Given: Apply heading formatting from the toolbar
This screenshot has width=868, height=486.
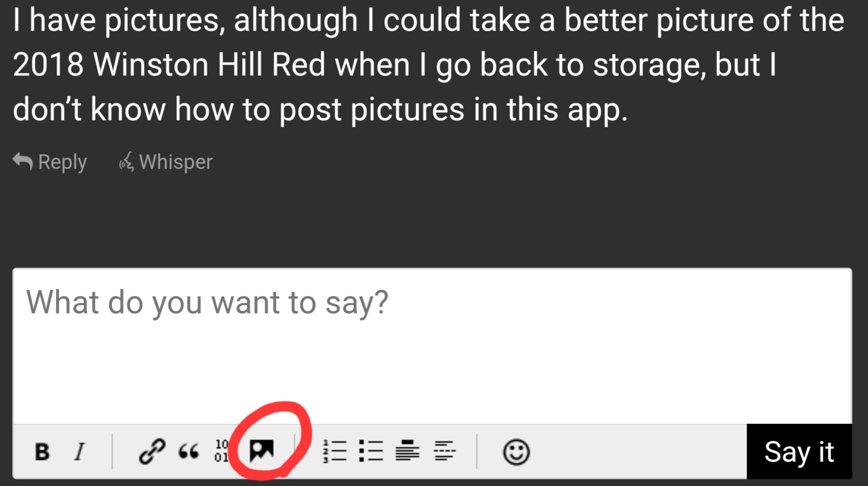Looking at the screenshot, I should point(407,450).
